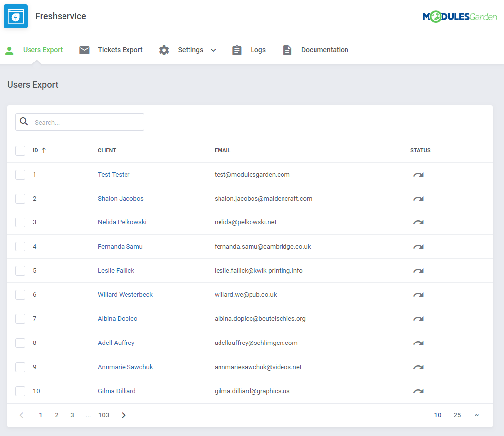Click export status arrow for Annmarie Sawchuk
Screen dimensions: 504x436
pyautogui.click(x=418, y=367)
